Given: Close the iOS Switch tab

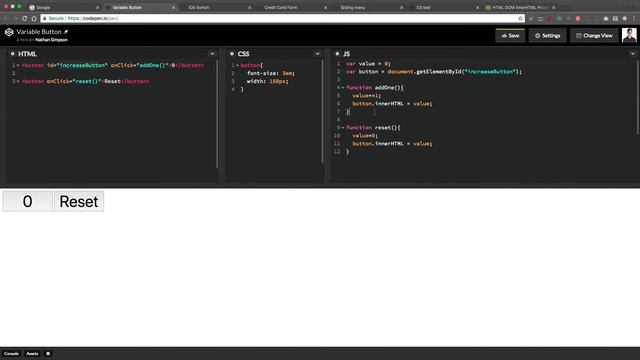Looking at the screenshot, I should pos(249,7).
